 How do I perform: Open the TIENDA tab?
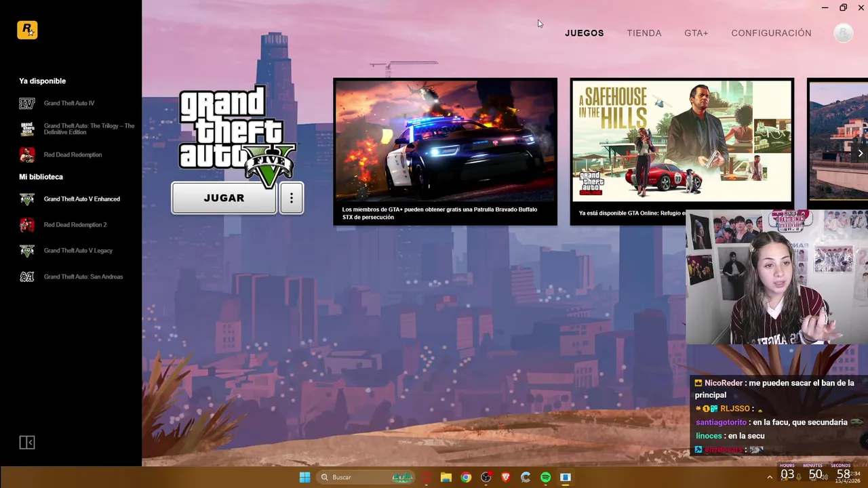click(644, 33)
